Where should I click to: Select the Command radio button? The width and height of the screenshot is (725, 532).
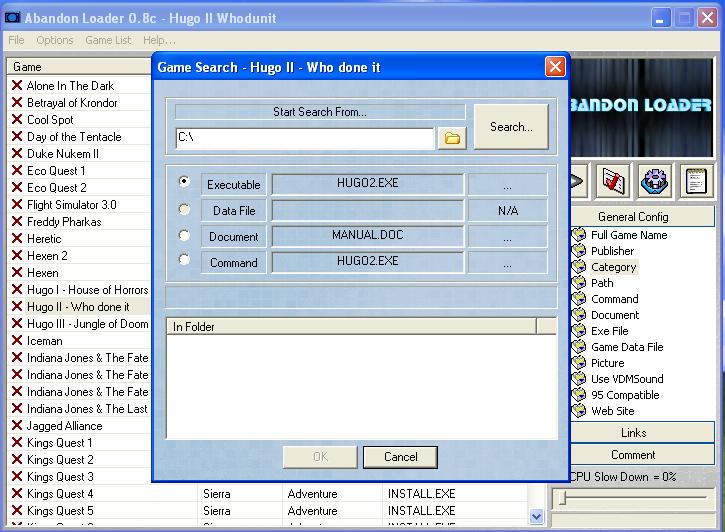[184, 259]
